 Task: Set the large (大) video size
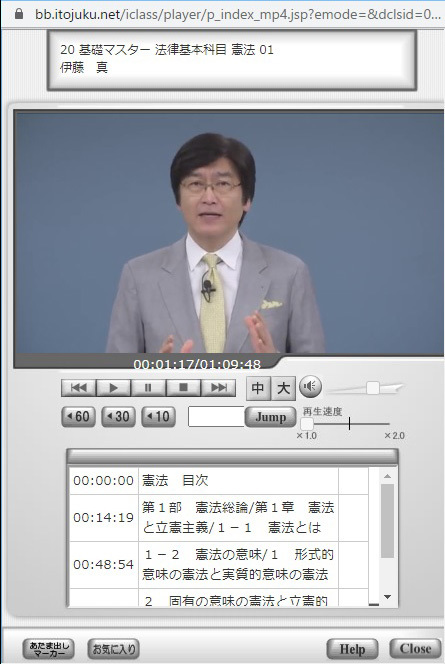[283, 388]
